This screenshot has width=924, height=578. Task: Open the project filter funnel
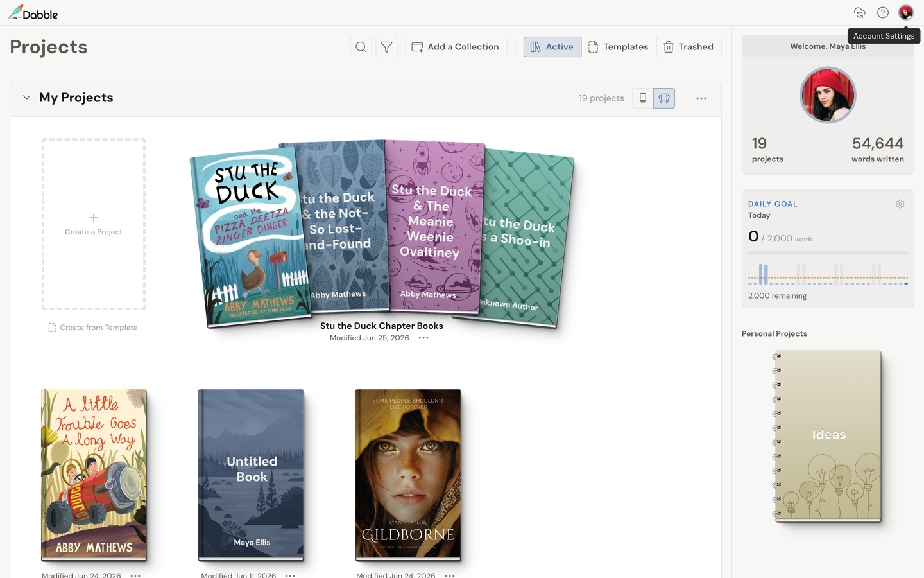pyautogui.click(x=387, y=47)
